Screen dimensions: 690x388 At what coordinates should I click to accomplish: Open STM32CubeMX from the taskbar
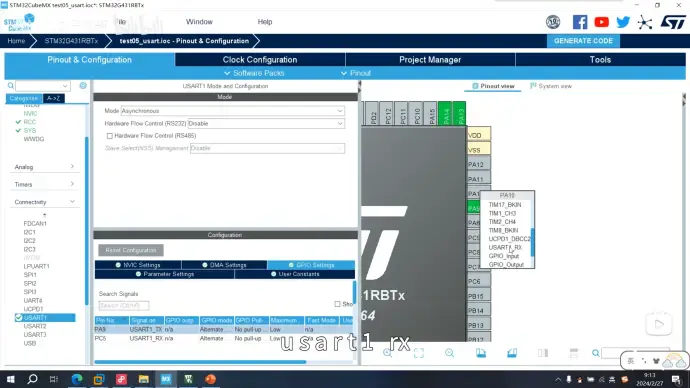pyautogui.click(x=166, y=379)
